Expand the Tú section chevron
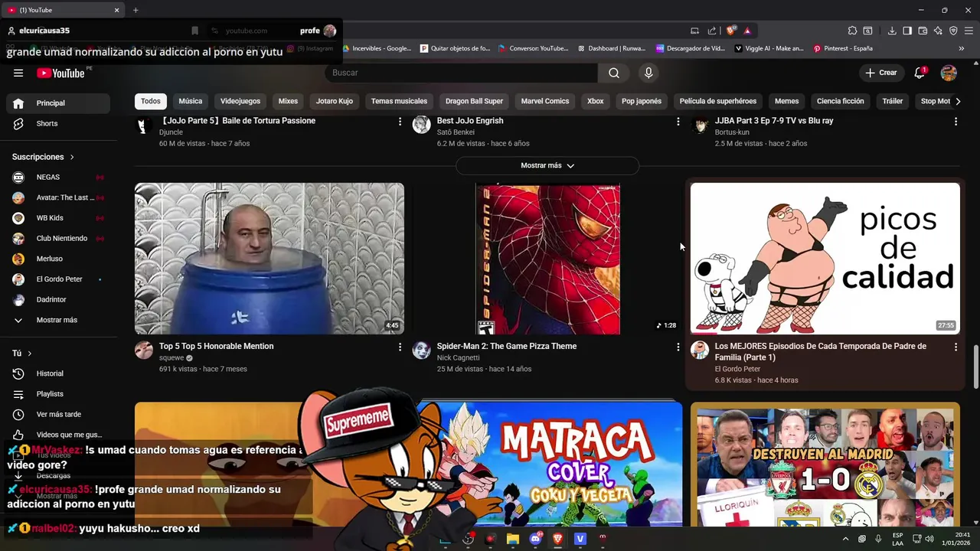980x551 pixels. coord(29,354)
